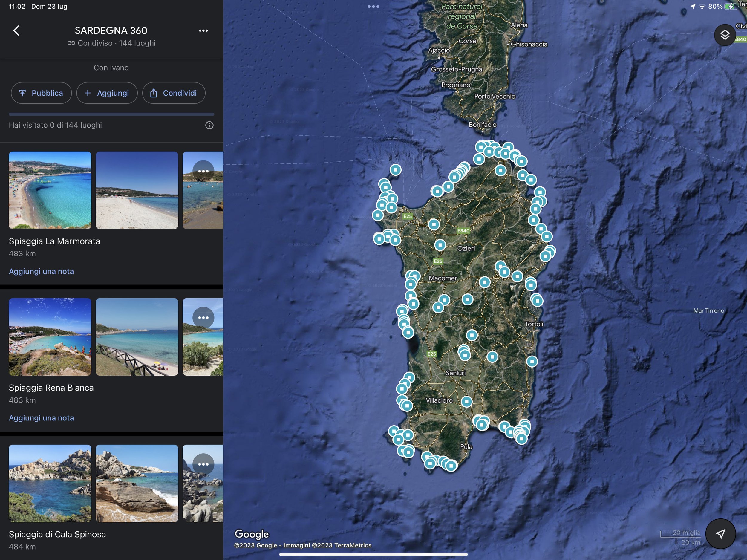Viewport: 747px width, 560px height.
Task: Tap the E25 road shield south of Ozieri
Action: pos(438,261)
